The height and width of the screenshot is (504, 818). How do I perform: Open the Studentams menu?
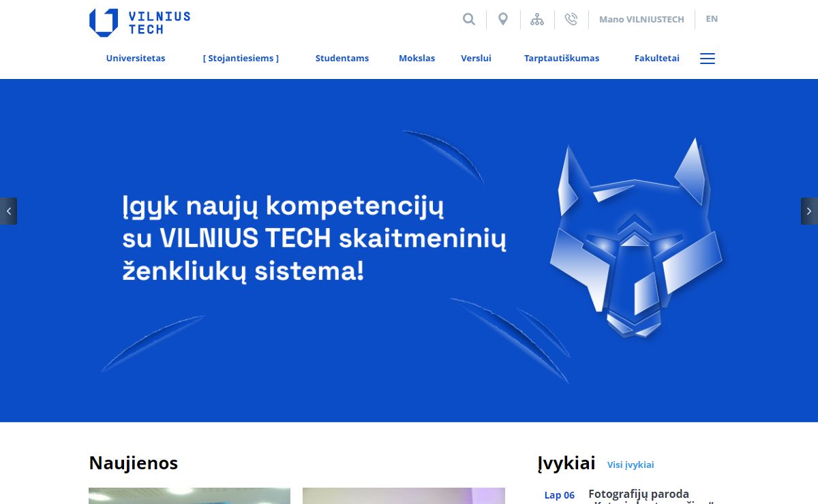coord(342,59)
